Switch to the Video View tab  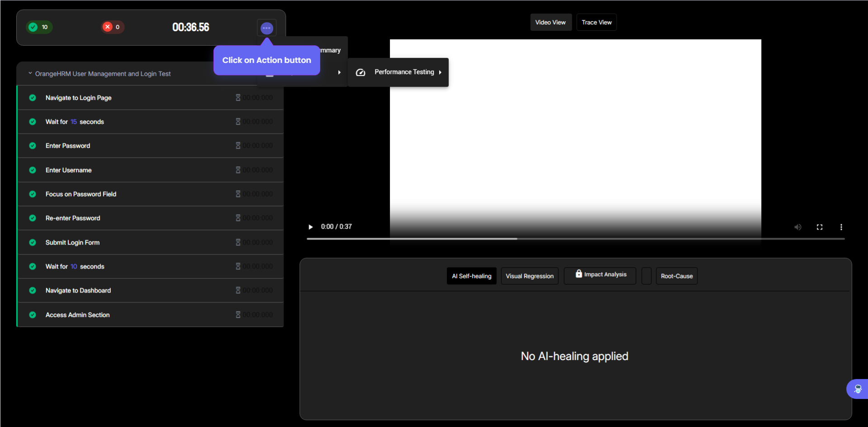(x=550, y=22)
